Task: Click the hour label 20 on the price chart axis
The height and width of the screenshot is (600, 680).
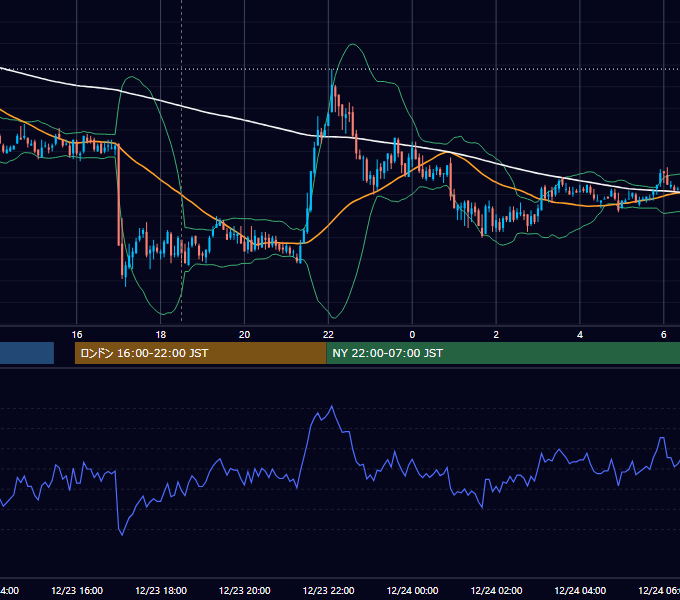Action: (245, 334)
